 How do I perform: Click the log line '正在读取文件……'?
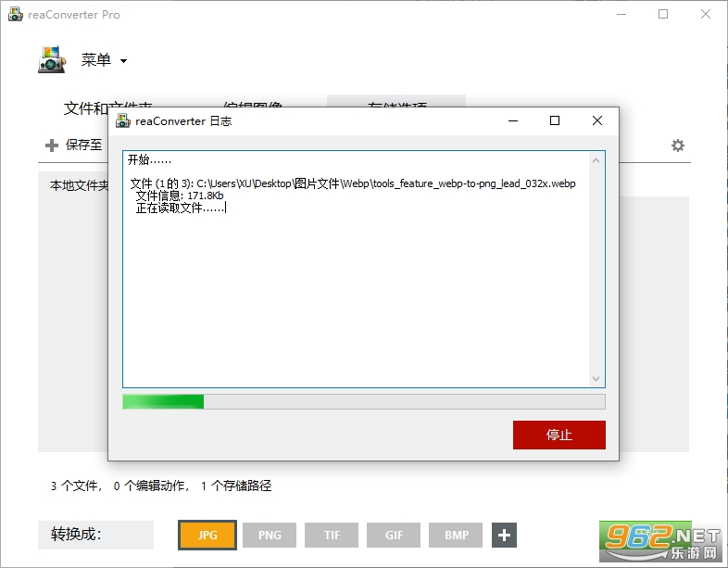pos(180,208)
